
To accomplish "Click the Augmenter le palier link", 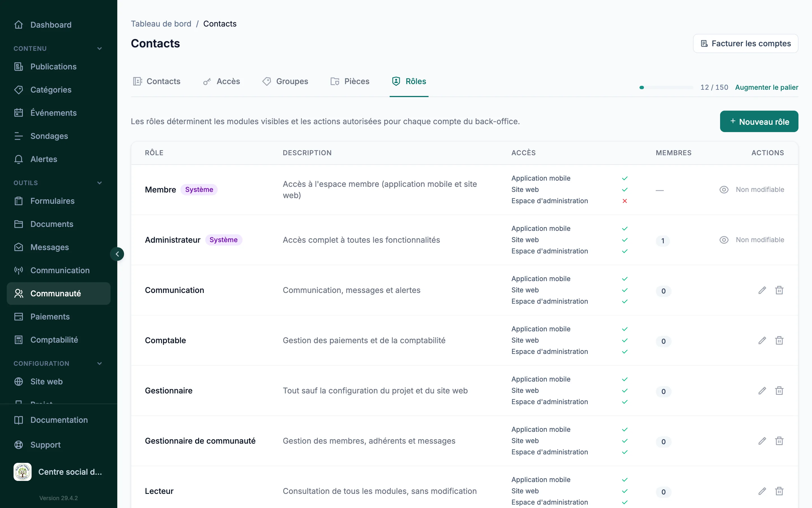I will [767, 87].
